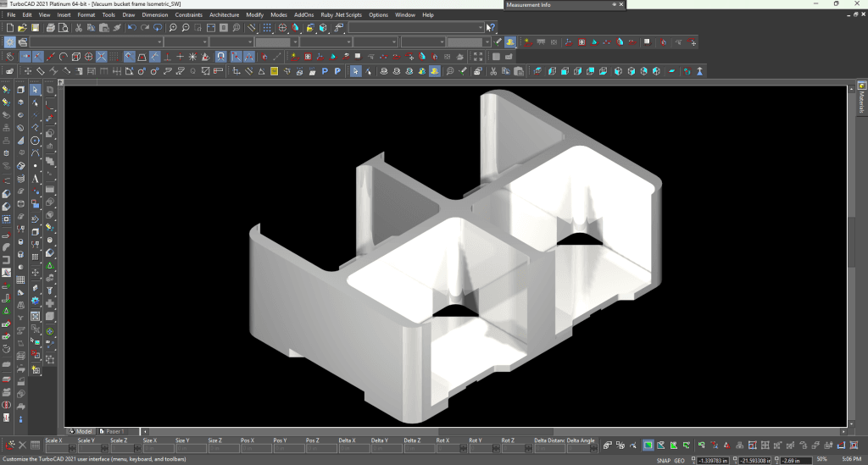Toggle GEO indicator in status bar
The width and height of the screenshot is (868, 465).
[x=680, y=460]
